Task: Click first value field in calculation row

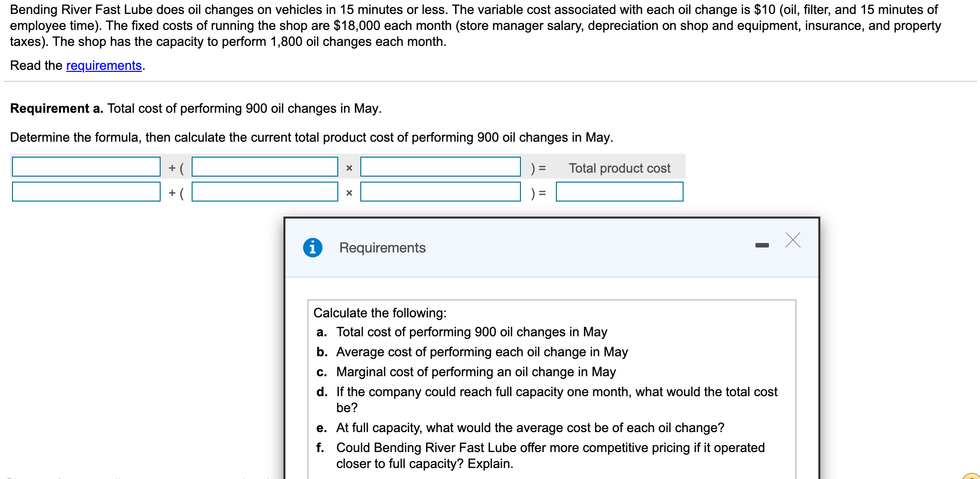Action: [86, 192]
